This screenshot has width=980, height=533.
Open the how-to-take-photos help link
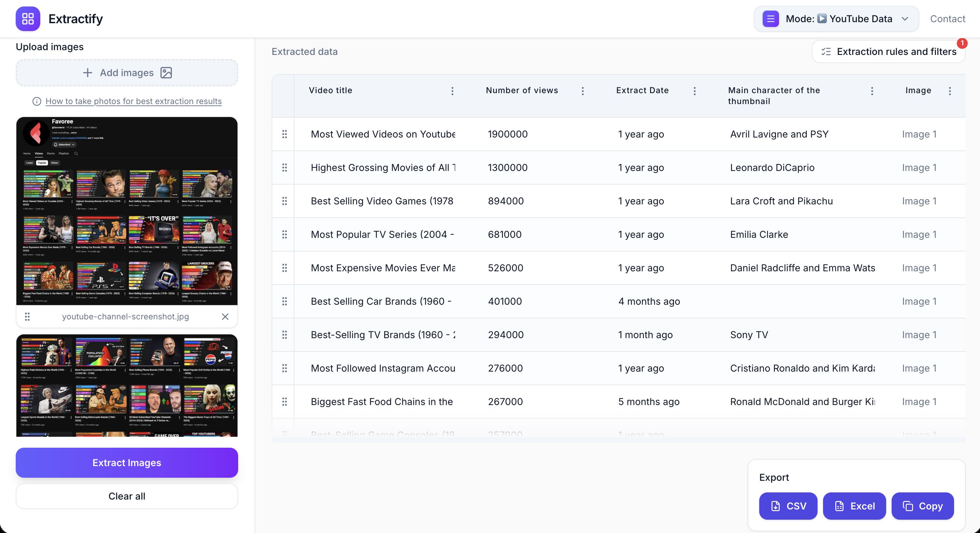[133, 101]
